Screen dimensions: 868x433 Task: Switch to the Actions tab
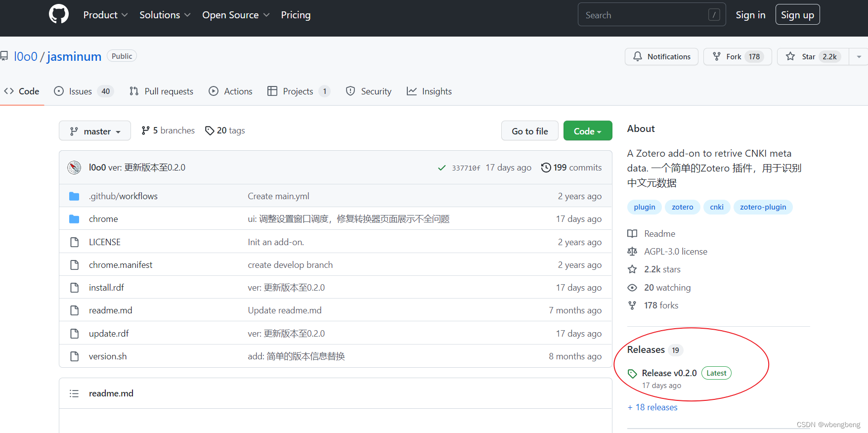230,91
